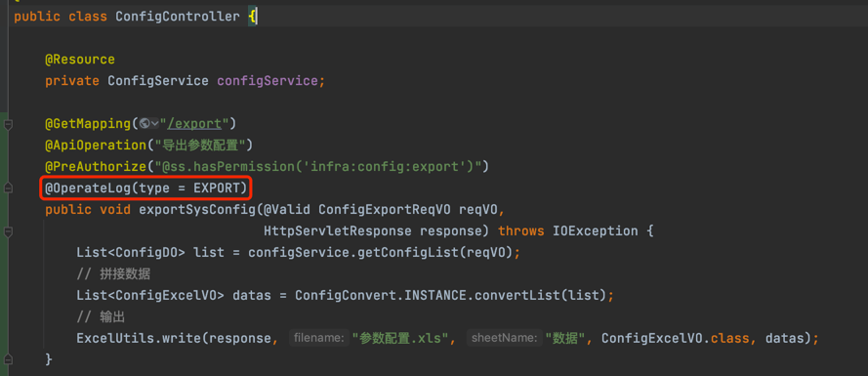Open the dropdown arrow beside the globe icon

tap(155, 123)
